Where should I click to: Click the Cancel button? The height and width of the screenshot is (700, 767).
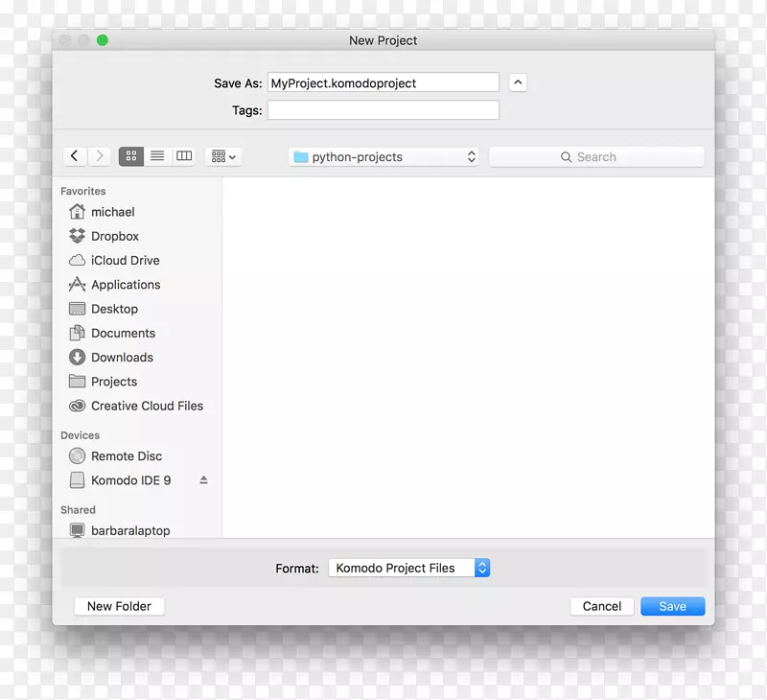tap(602, 606)
